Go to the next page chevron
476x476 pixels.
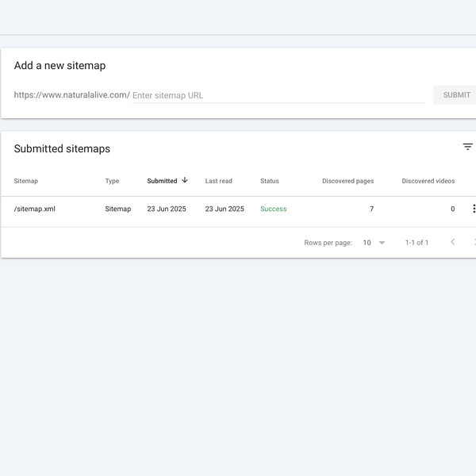(x=474, y=242)
